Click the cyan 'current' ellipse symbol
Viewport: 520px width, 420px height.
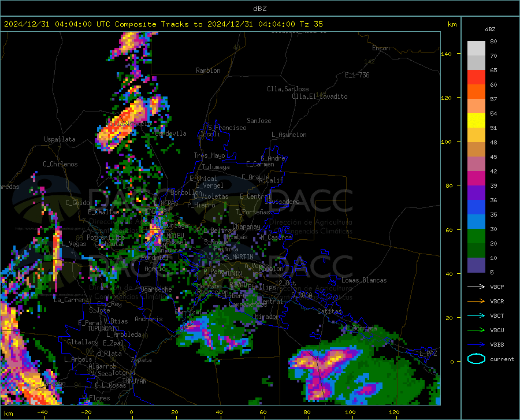(476, 359)
